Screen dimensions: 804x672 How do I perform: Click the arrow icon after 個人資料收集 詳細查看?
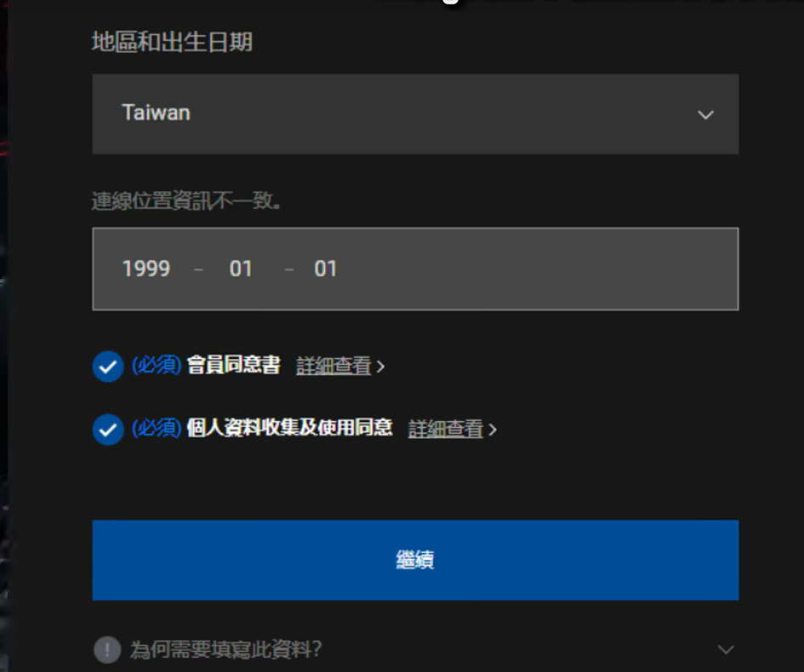(493, 430)
